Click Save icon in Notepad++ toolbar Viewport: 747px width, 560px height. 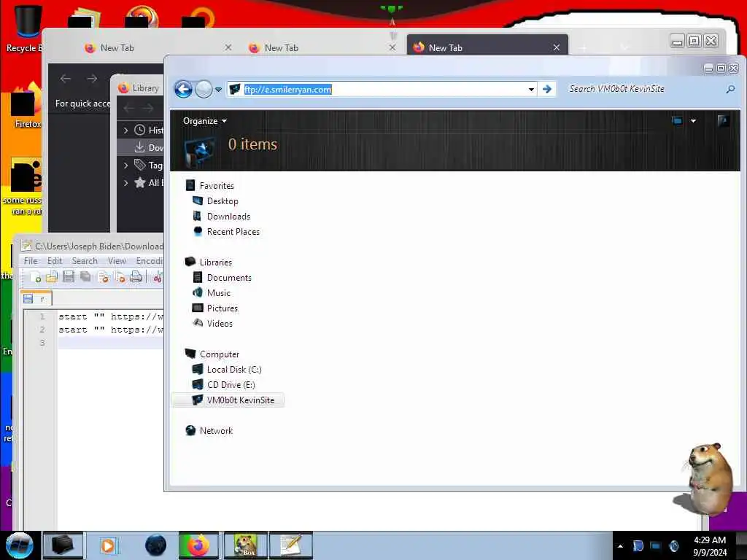[x=69, y=276]
